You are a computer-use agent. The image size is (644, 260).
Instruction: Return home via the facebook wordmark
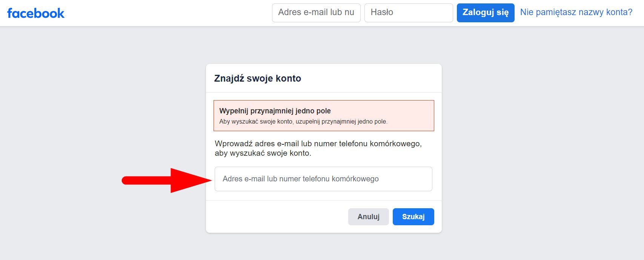click(x=35, y=12)
